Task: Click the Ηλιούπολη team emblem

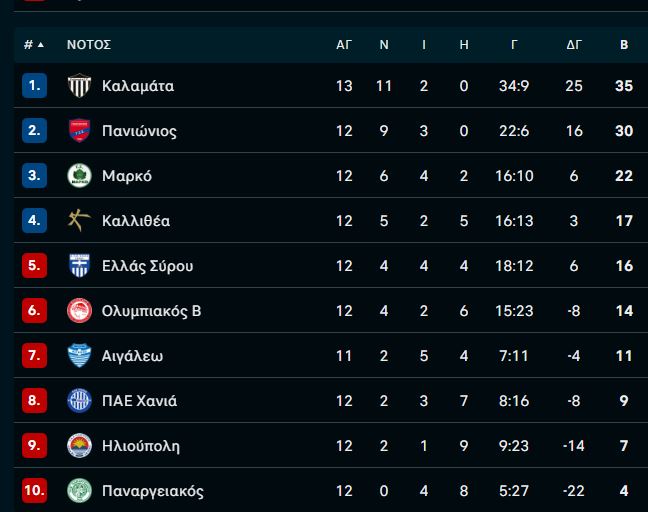Action: click(x=79, y=446)
